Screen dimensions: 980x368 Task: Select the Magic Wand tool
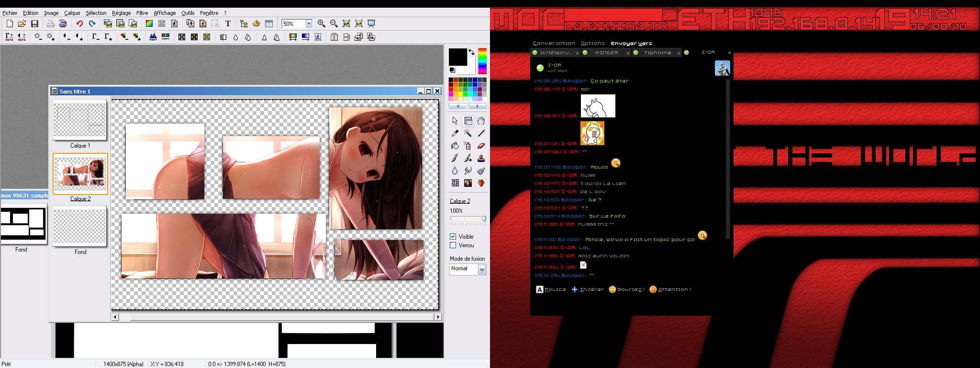coord(468,133)
